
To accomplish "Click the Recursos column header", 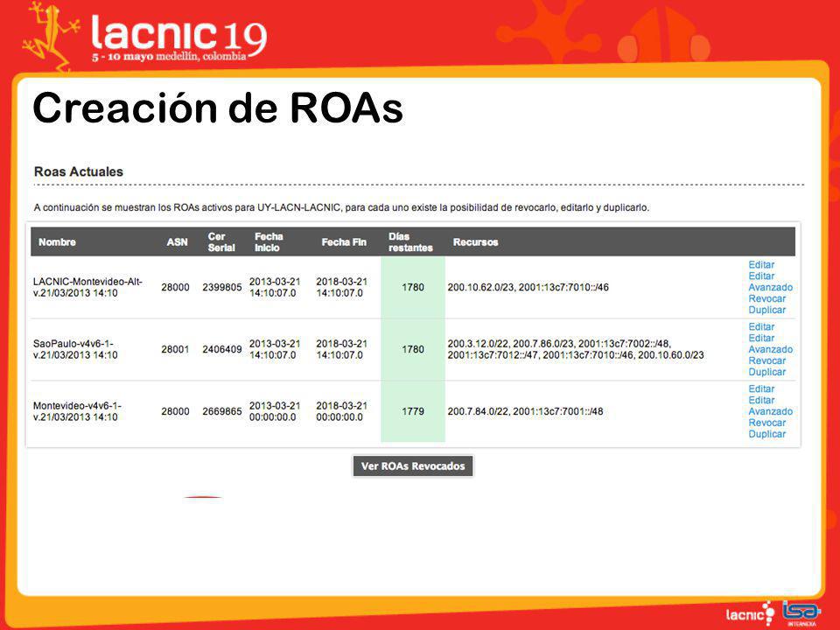I will 475,242.
